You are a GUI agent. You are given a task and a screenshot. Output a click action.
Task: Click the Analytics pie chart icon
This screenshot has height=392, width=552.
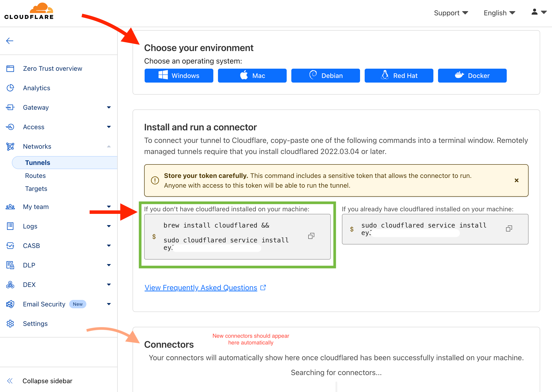[10, 88]
